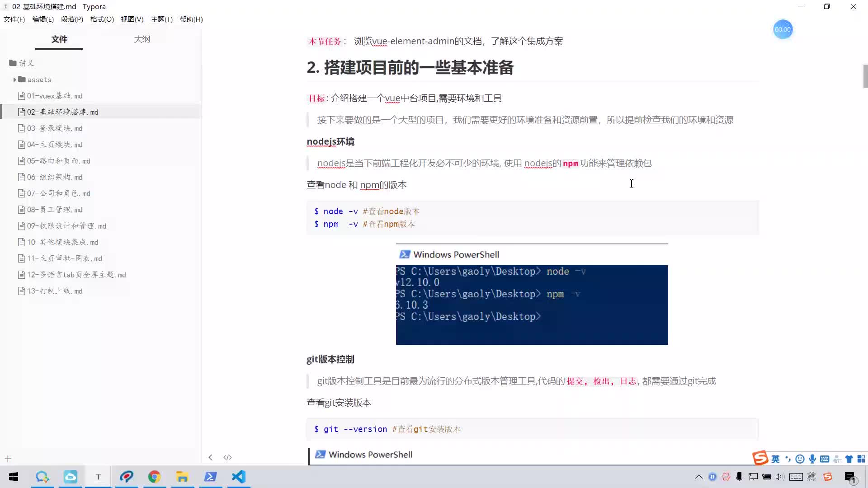
Task: Click the Typora icon in the taskbar
Action: (98, 477)
